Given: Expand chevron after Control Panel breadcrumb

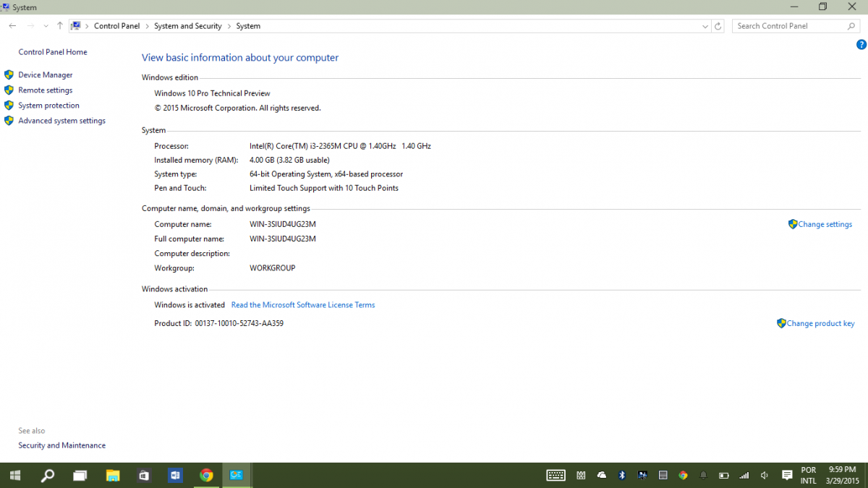Looking at the screenshot, I should click(x=147, y=26).
